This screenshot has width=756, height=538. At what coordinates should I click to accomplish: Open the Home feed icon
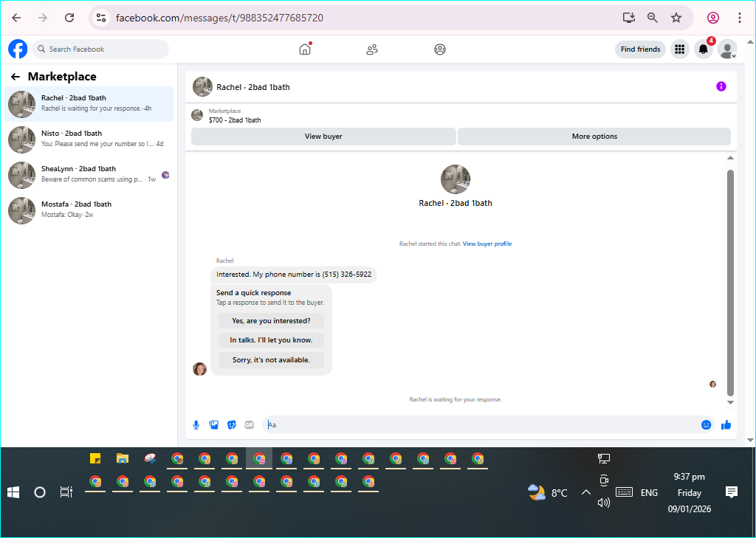pos(305,49)
